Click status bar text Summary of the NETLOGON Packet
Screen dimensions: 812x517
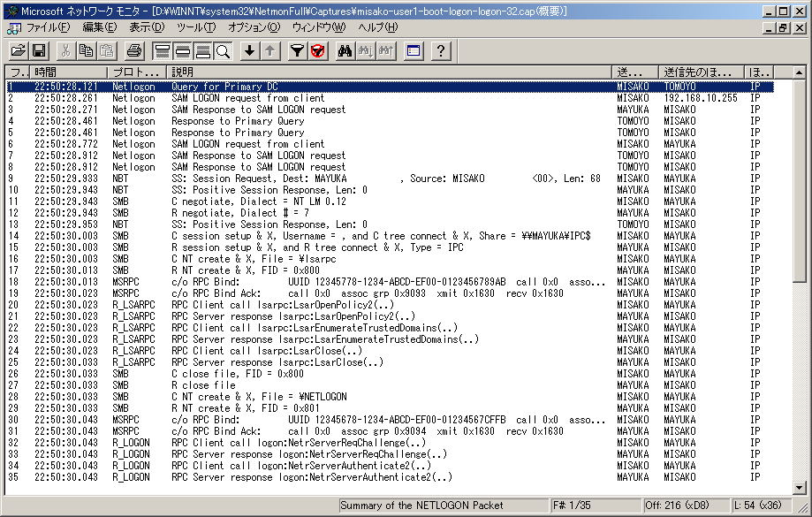pos(421,506)
